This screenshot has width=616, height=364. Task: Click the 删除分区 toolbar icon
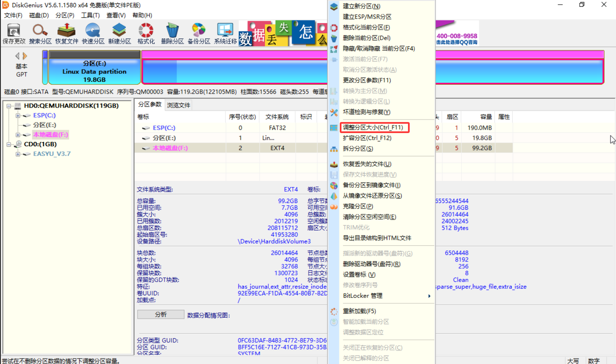(x=172, y=33)
